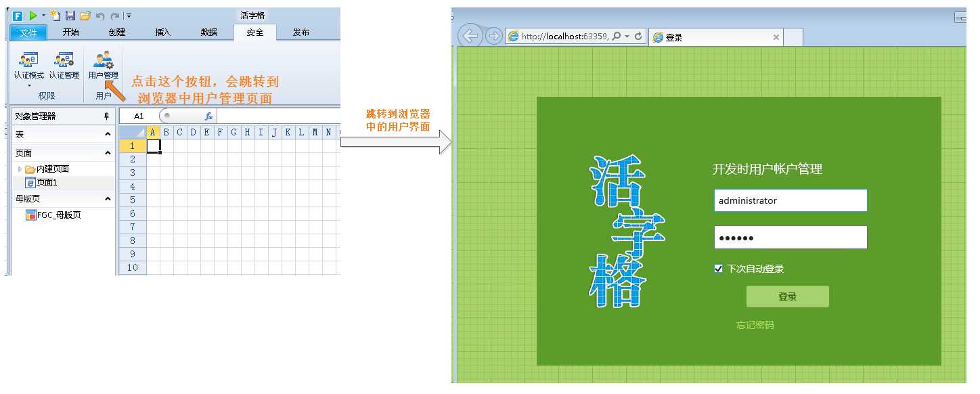This screenshot has height=394, width=980.
Task: Select column D header
Action: click(193, 132)
